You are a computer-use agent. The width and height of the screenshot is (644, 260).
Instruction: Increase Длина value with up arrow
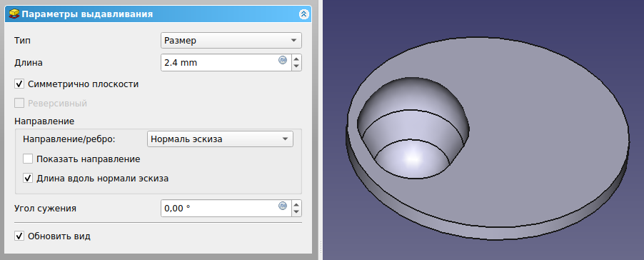[x=296, y=59]
